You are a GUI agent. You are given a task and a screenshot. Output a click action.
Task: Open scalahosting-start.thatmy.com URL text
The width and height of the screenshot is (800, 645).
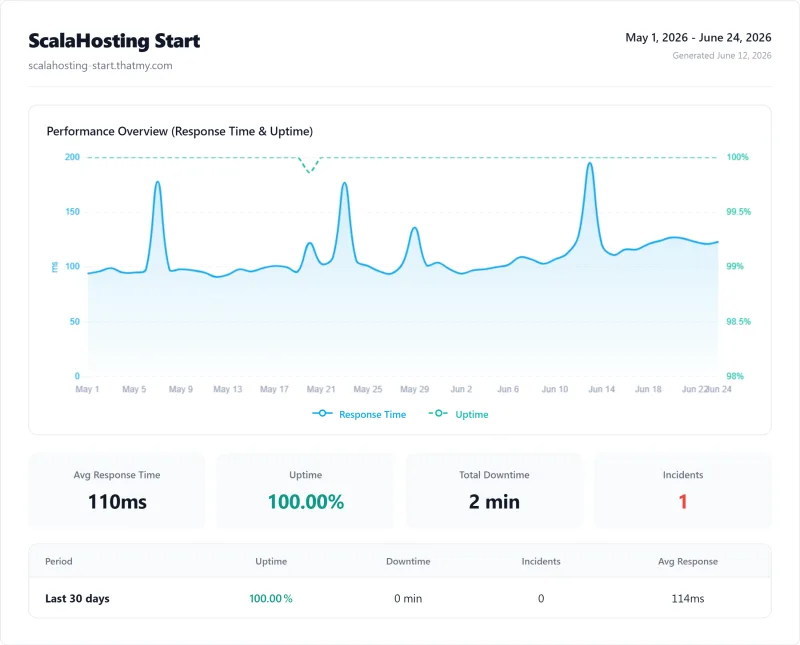pos(101,65)
